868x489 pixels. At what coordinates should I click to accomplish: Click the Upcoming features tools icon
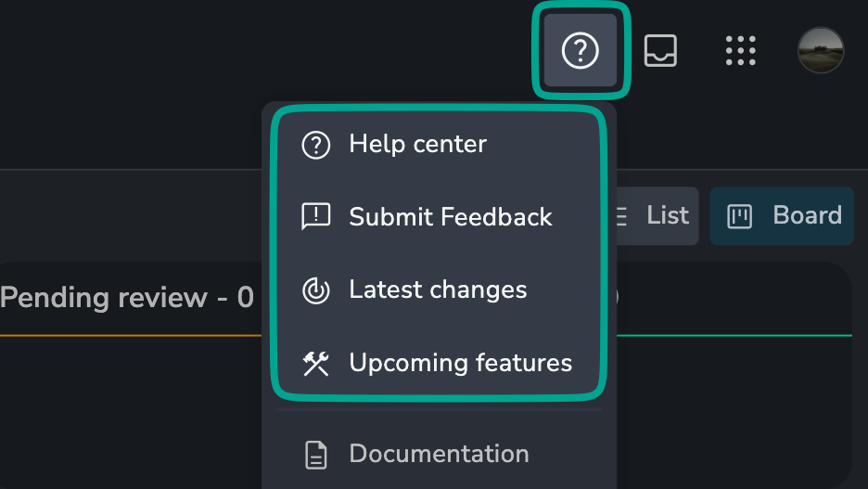tap(316, 364)
